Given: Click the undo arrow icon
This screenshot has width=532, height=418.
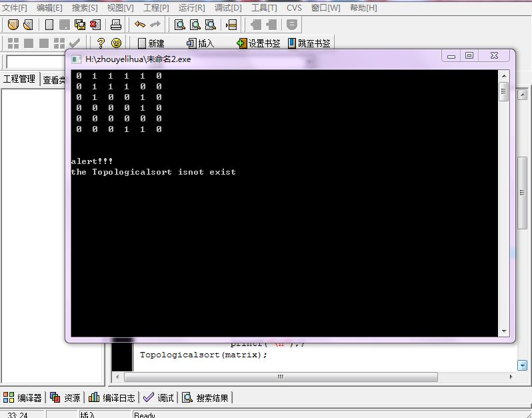Looking at the screenshot, I should [140, 25].
